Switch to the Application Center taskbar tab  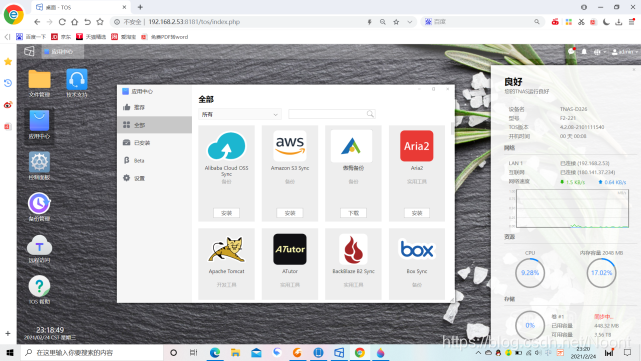[x=63, y=52]
